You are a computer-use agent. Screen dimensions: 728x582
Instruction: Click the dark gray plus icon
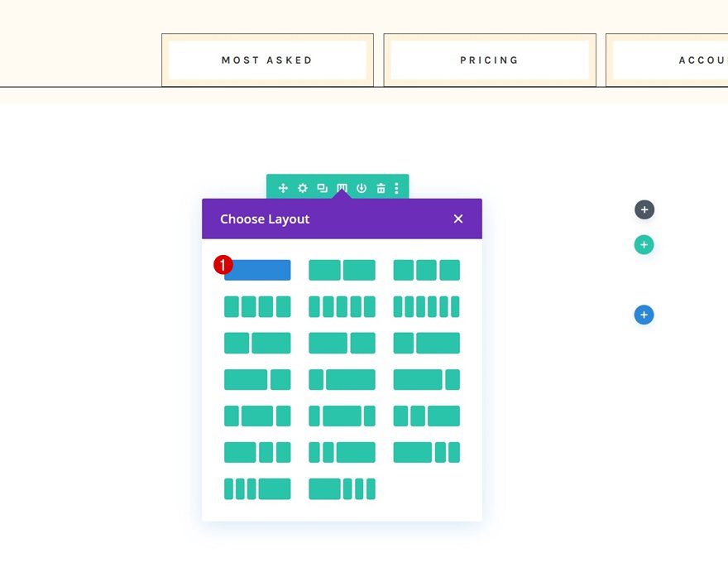[x=644, y=209]
